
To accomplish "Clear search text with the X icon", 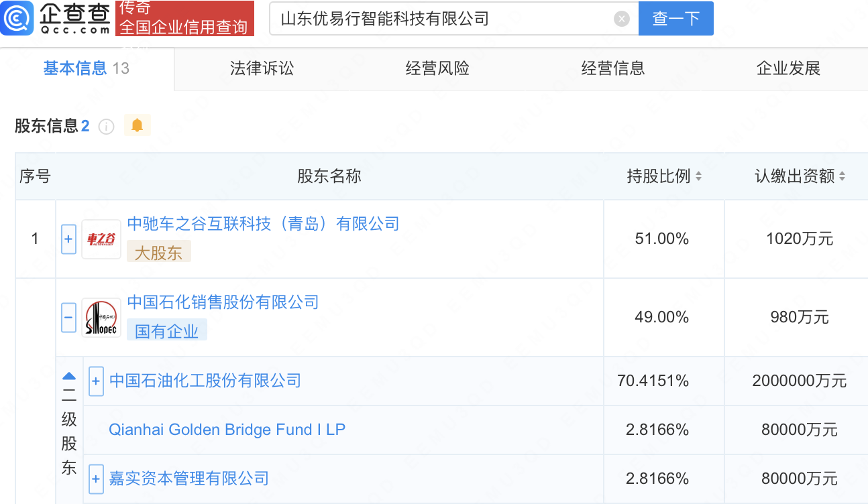I will click(x=622, y=19).
